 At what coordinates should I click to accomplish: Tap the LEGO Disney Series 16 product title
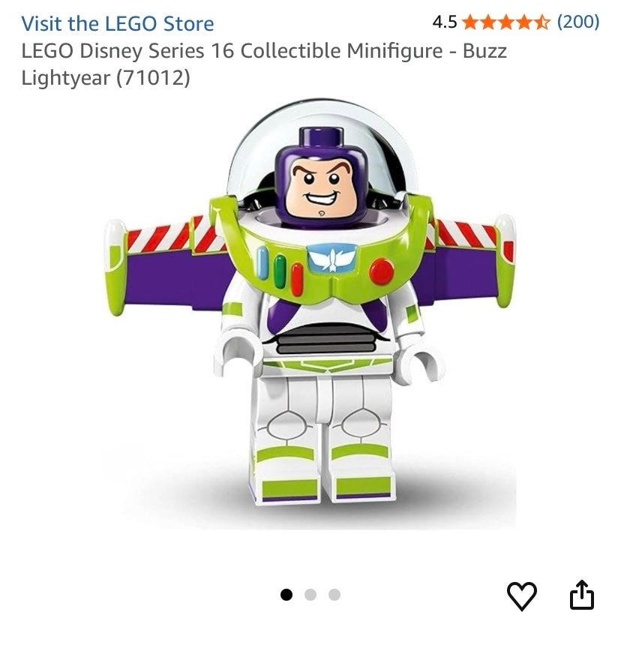[x=264, y=64]
